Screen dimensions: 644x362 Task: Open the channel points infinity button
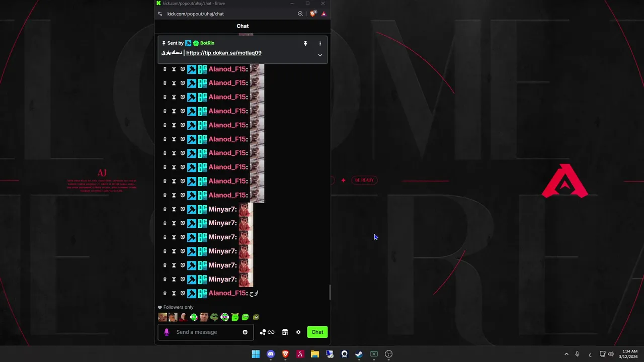(x=267, y=332)
